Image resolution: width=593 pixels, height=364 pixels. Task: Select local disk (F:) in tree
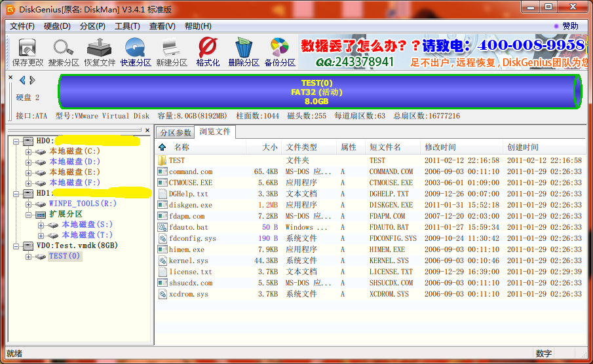click(75, 183)
